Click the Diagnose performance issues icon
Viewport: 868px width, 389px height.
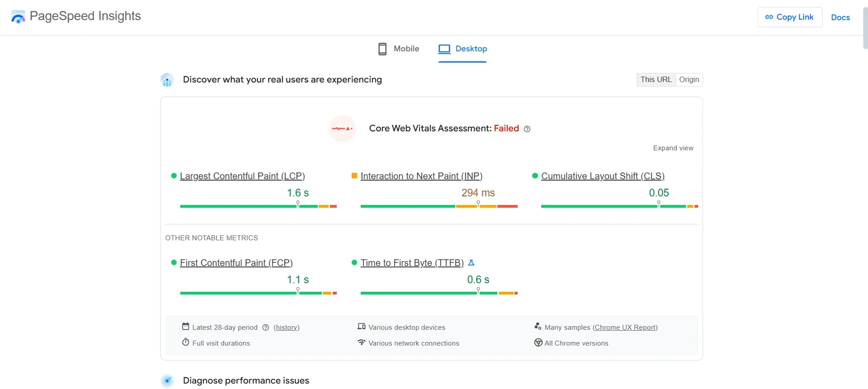(167, 381)
